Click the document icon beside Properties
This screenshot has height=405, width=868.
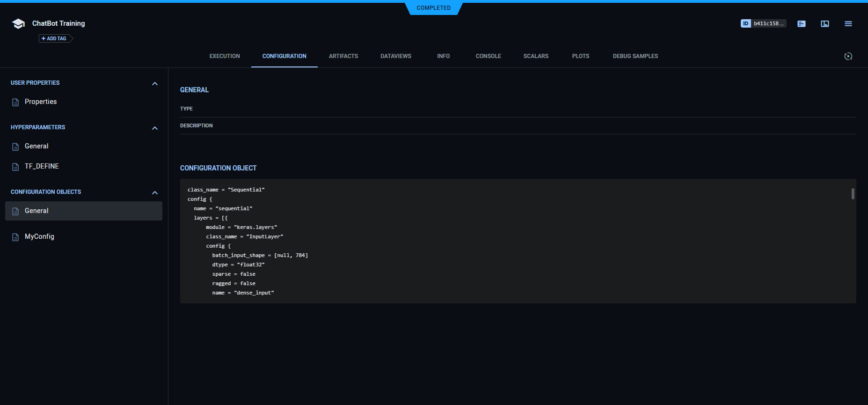coord(15,102)
